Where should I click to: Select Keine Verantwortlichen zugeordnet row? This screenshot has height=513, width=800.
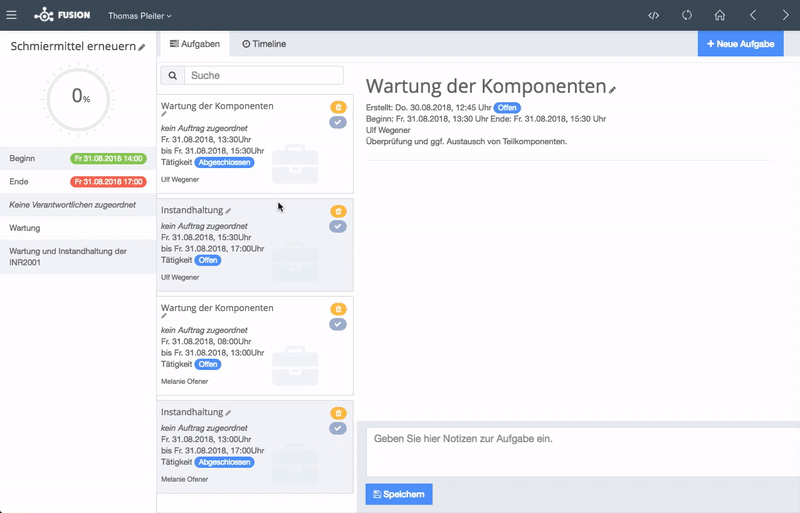[78, 205]
